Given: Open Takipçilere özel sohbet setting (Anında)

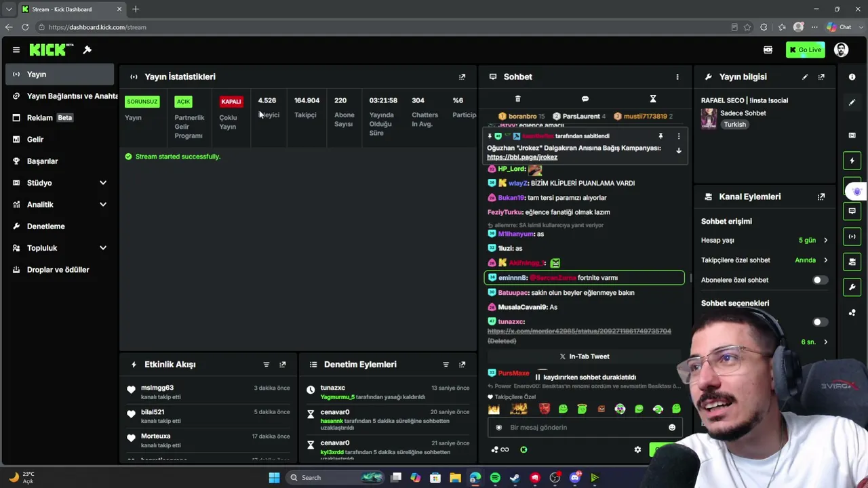Looking at the screenshot, I should (x=764, y=260).
